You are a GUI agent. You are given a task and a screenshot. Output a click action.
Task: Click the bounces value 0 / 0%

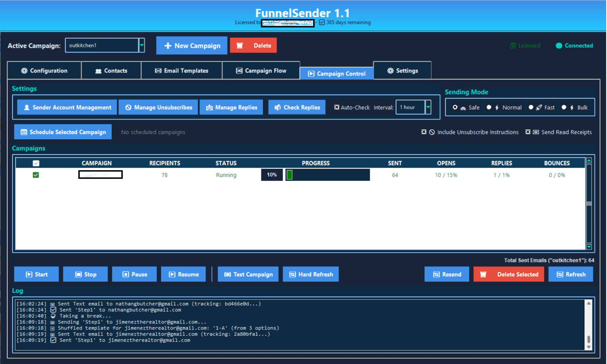click(557, 175)
